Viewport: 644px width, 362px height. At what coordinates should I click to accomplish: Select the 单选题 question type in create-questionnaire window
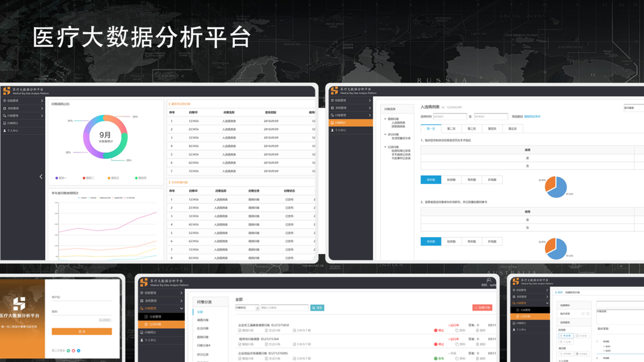point(566,336)
